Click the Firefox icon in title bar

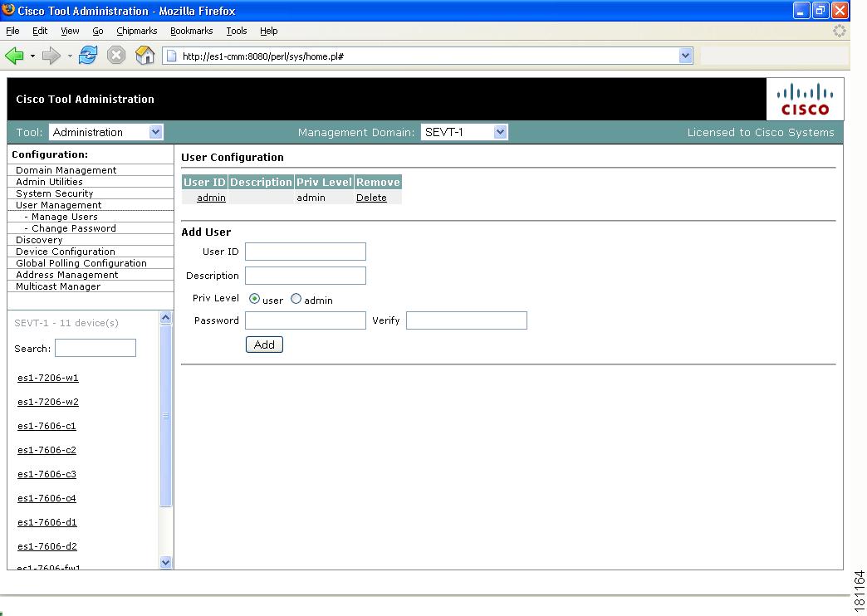click(8, 9)
